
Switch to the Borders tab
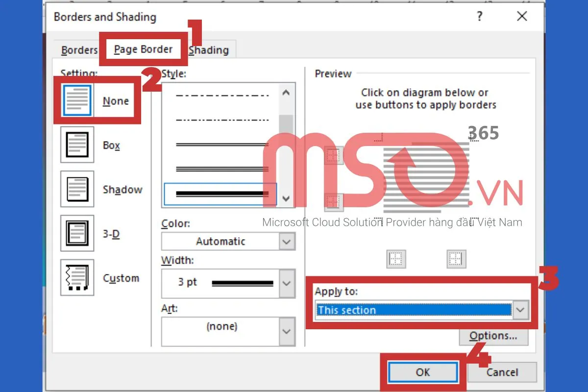click(79, 50)
